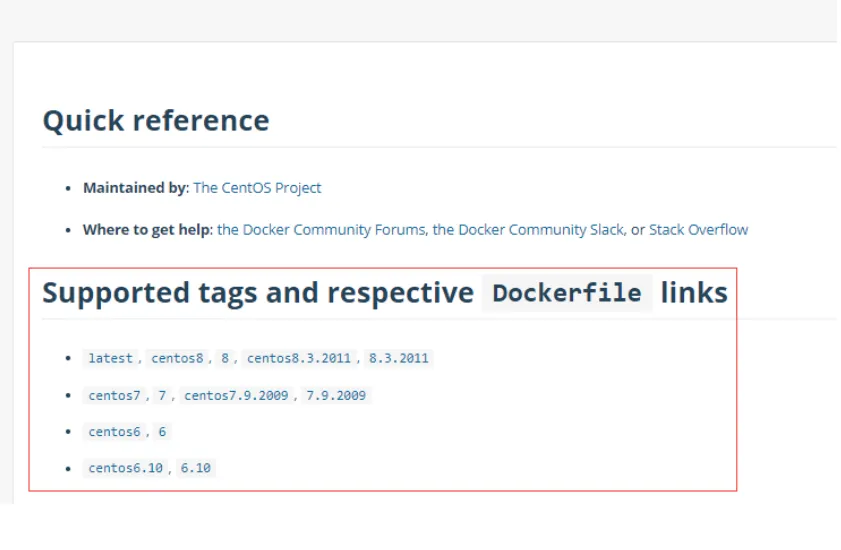Open the centos8 tag link

click(177, 358)
